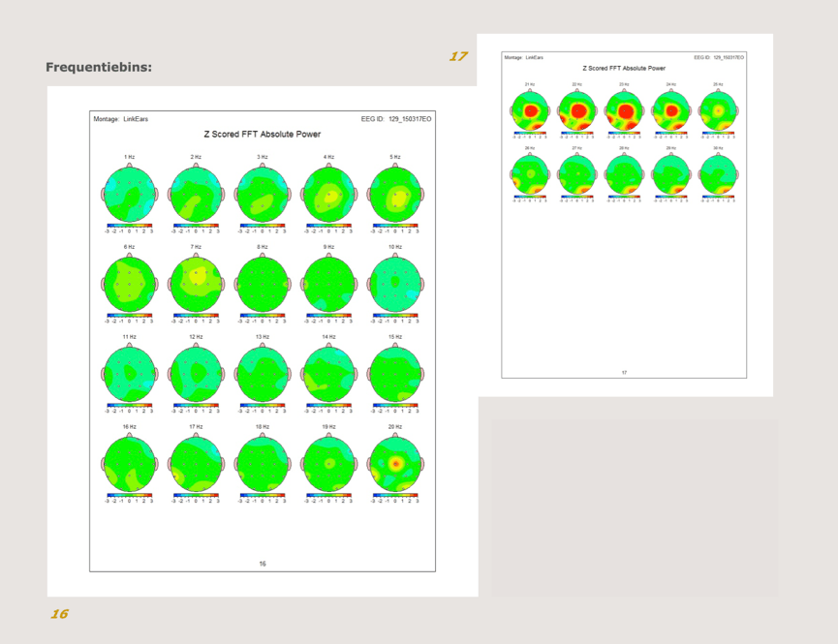This screenshot has width=838, height=644.
Task: Open the 23 Hz head map
Action: [x=624, y=110]
